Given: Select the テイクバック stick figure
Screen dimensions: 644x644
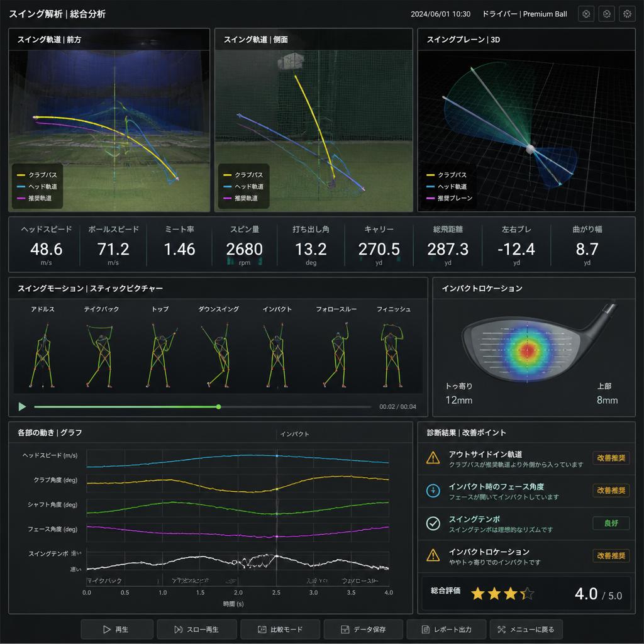Looking at the screenshot, I should 101,355.
